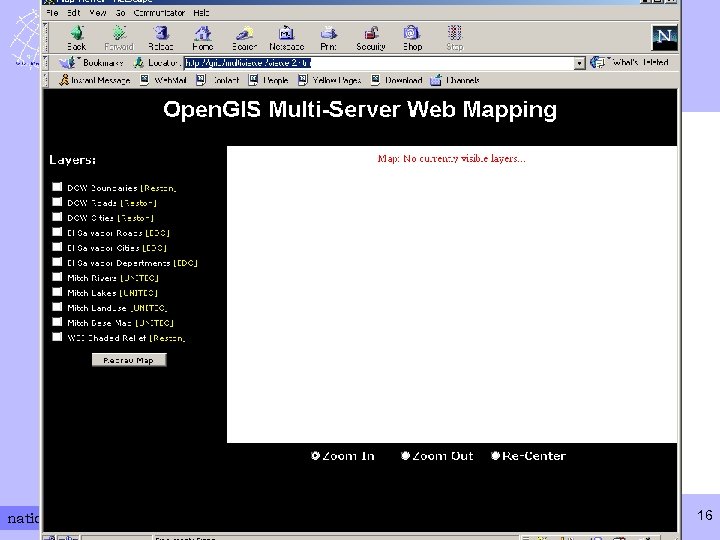The image size is (720, 540).
Task: Open the Security toolbar icon
Action: coord(371,33)
